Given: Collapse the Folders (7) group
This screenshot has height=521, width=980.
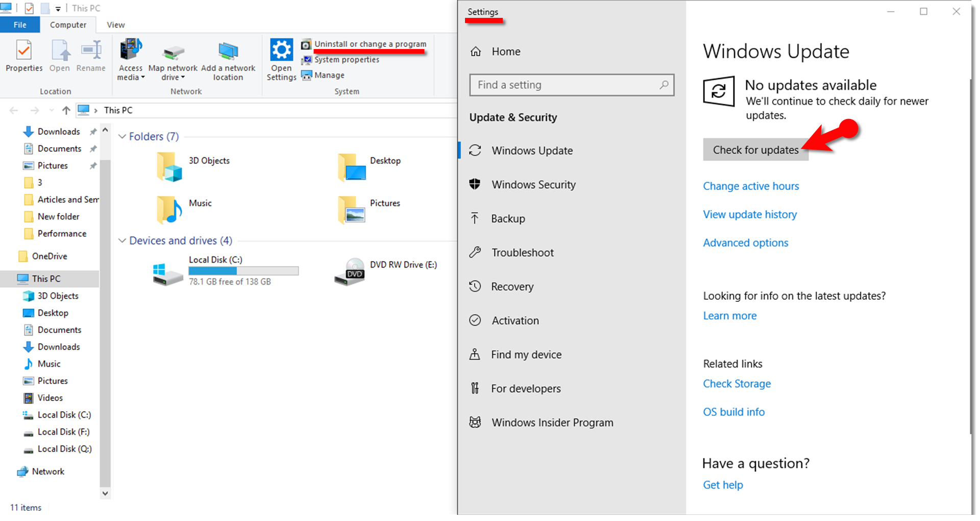Looking at the screenshot, I should pos(122,136).
